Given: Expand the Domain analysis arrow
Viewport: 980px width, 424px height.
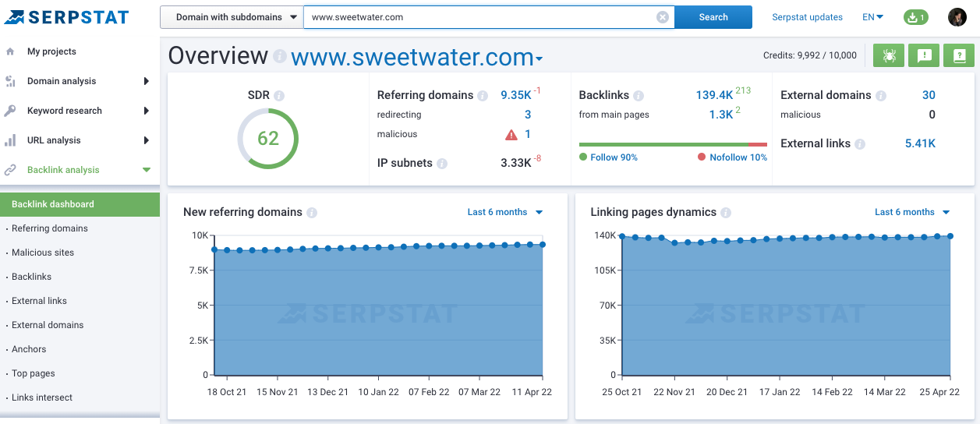Looking at the screenshot, I should (146, 81).
